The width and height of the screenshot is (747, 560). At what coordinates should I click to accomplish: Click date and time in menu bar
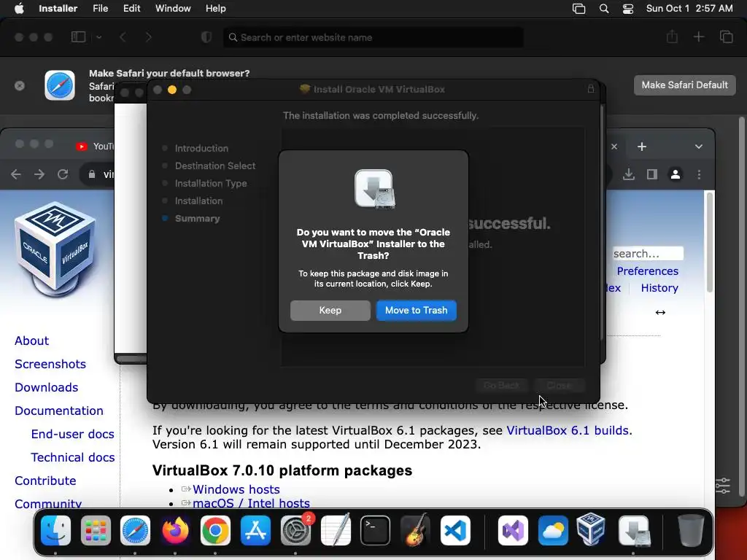click(x=689, y=9)
